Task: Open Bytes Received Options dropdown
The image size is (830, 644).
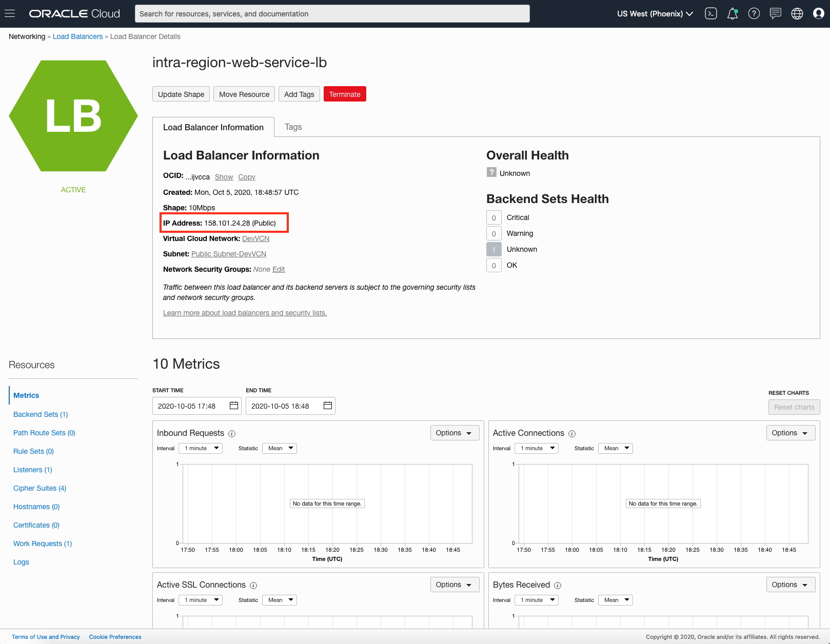Action: click(791, 585)
